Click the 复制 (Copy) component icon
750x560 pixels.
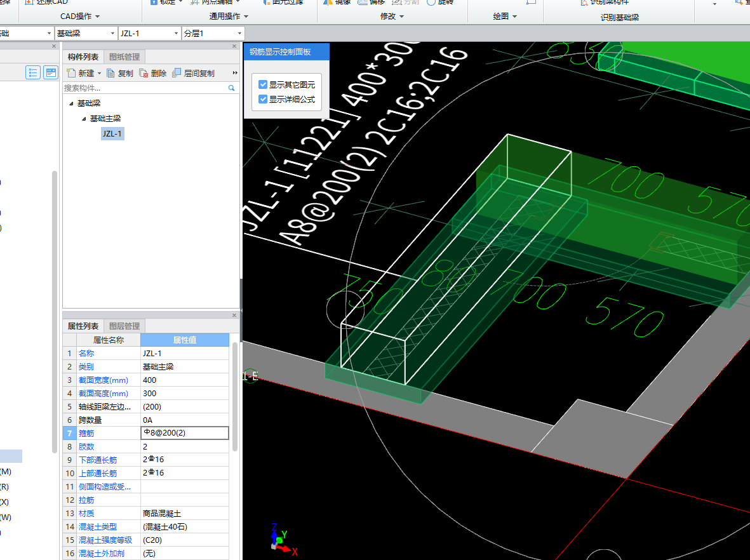(110, 73)
